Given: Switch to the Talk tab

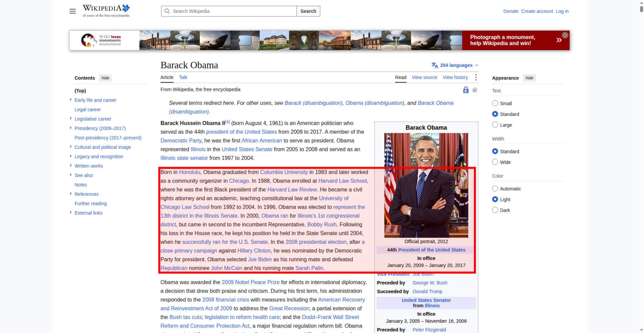Looking at the screenshot, I should point(183,77).
